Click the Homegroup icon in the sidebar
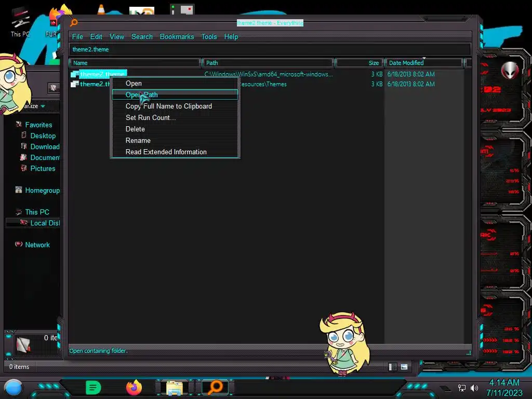Image resolution: width=532 pixels, height=399 pixels. coord(19,190)
